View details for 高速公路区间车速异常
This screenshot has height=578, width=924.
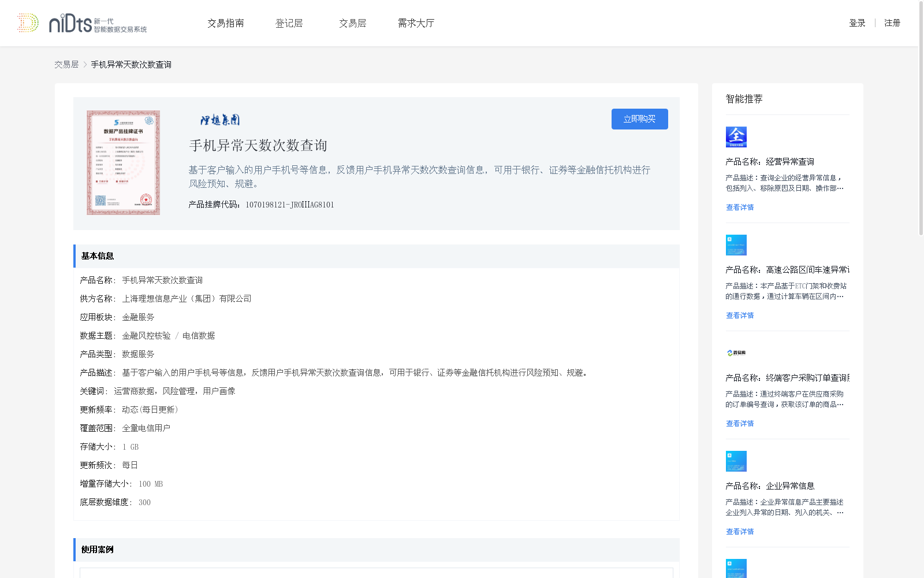pos(740,316)
